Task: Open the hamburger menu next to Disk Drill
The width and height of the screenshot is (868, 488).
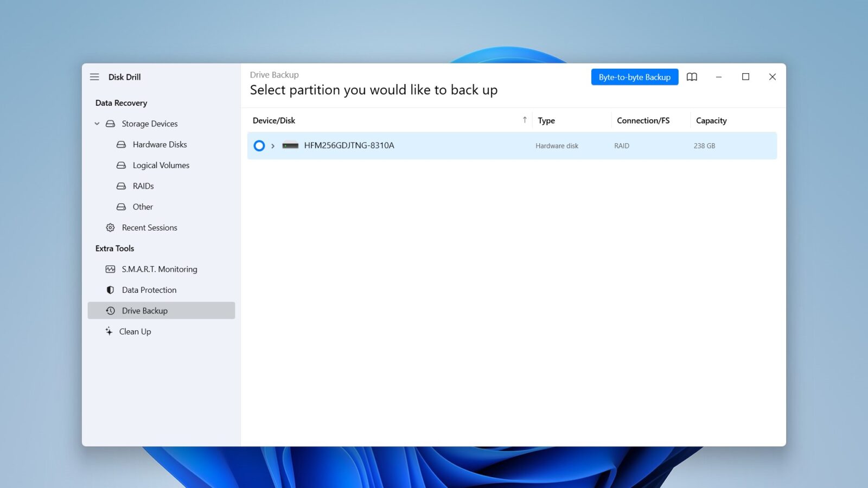Action: coord(94,77)
